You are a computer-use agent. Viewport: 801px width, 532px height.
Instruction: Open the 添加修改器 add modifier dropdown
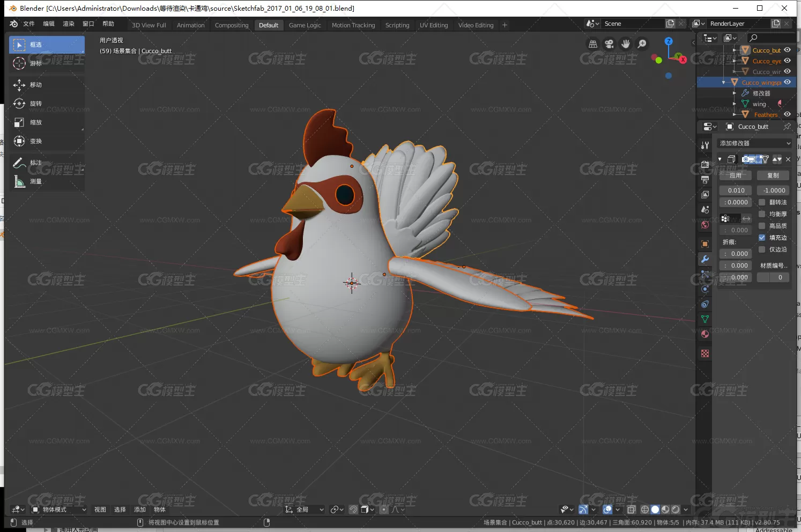[x=754, y=143]
